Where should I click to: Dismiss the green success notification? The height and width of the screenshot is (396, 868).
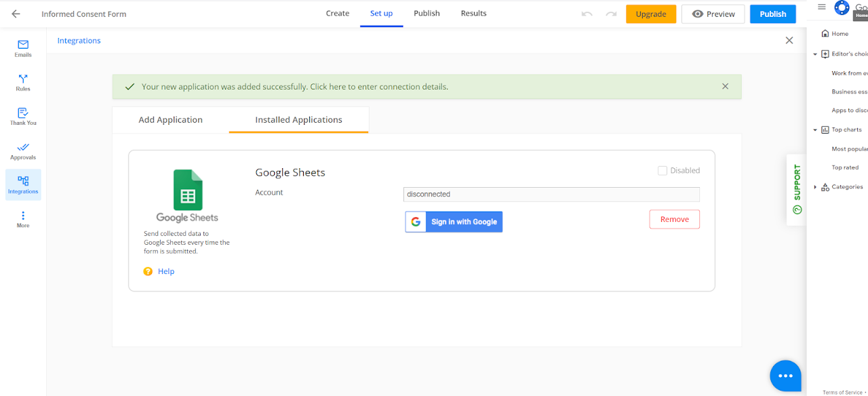[726, 87]
